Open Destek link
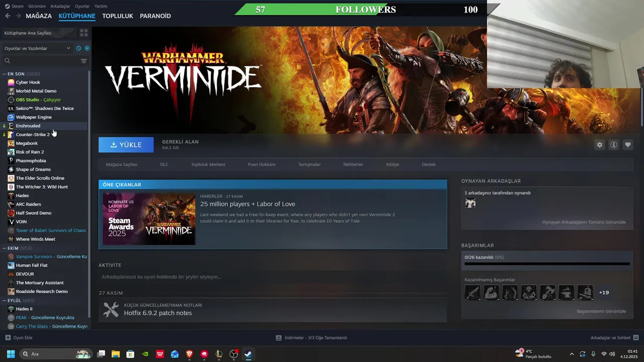Image resolution: width=644 pixels, height=362 pixels. click(429, 164)
